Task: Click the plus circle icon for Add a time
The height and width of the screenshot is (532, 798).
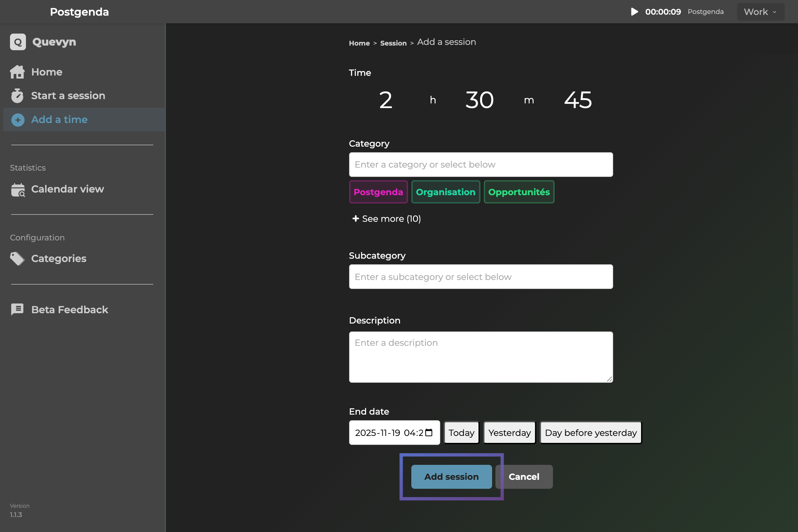Action: [x=18, y=120]
